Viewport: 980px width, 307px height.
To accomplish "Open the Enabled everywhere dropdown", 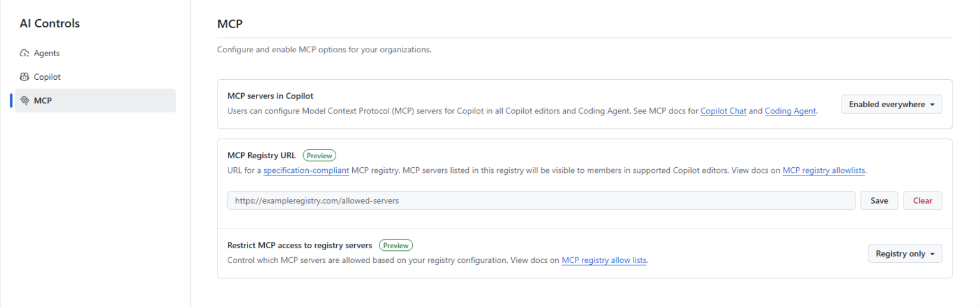I will tap(891, 104).
